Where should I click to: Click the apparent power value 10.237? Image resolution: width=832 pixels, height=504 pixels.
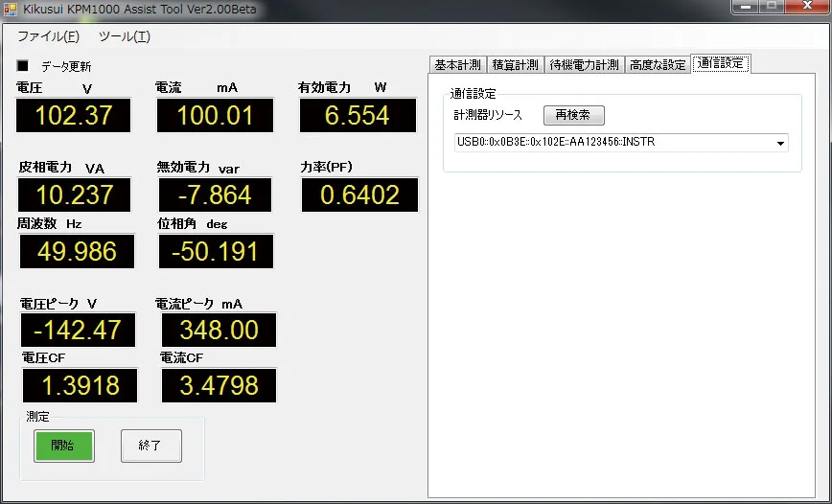(75, 195)
